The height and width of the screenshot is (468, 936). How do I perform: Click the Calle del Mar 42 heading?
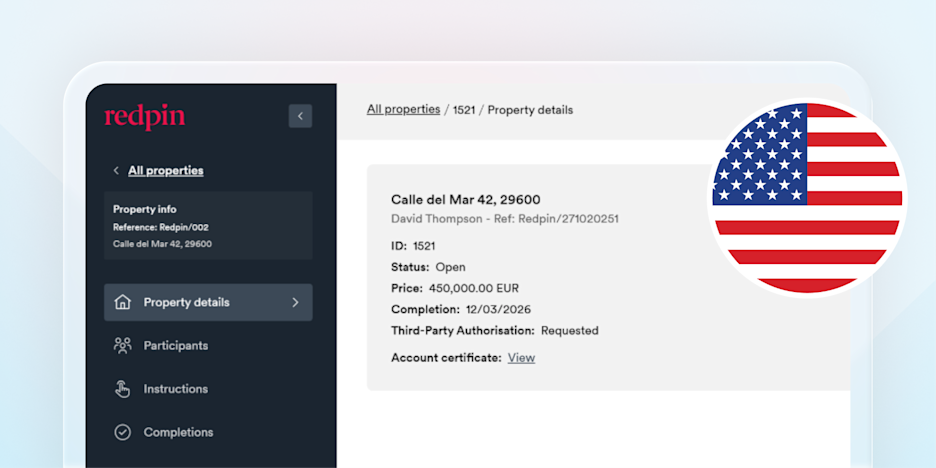tap(466, 200)
